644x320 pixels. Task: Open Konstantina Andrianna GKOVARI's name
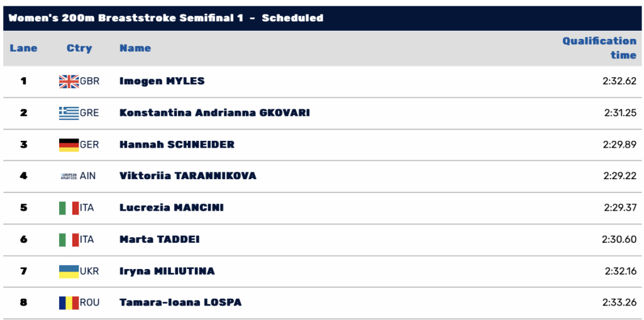pyautogui.click(x=214, y=113)
